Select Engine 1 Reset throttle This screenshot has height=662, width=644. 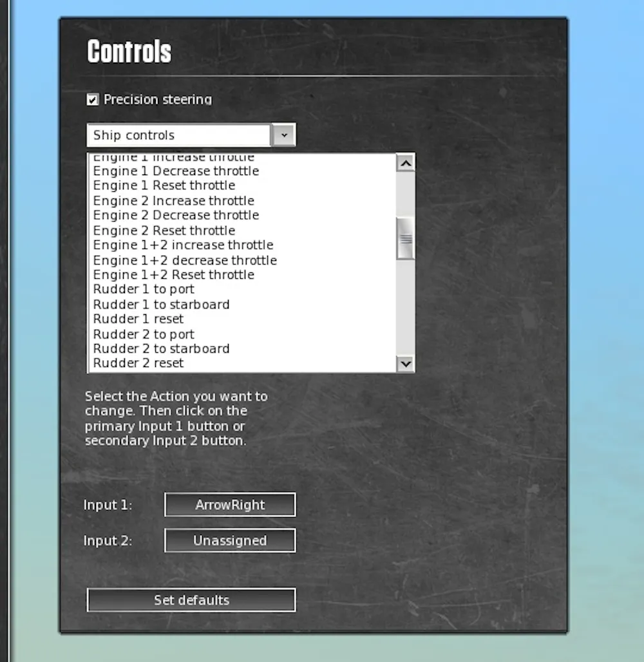[243, 185]
